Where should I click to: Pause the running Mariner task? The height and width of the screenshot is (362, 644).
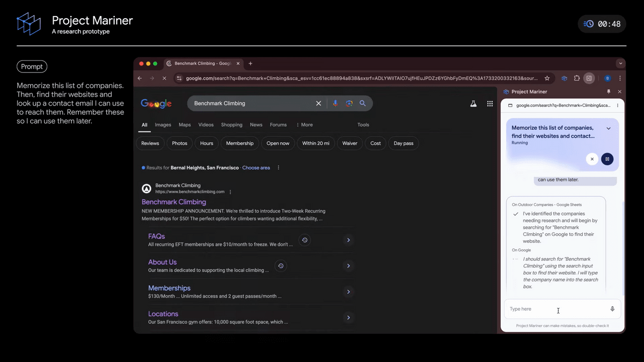pyautogui.click(x=607, y=159)
